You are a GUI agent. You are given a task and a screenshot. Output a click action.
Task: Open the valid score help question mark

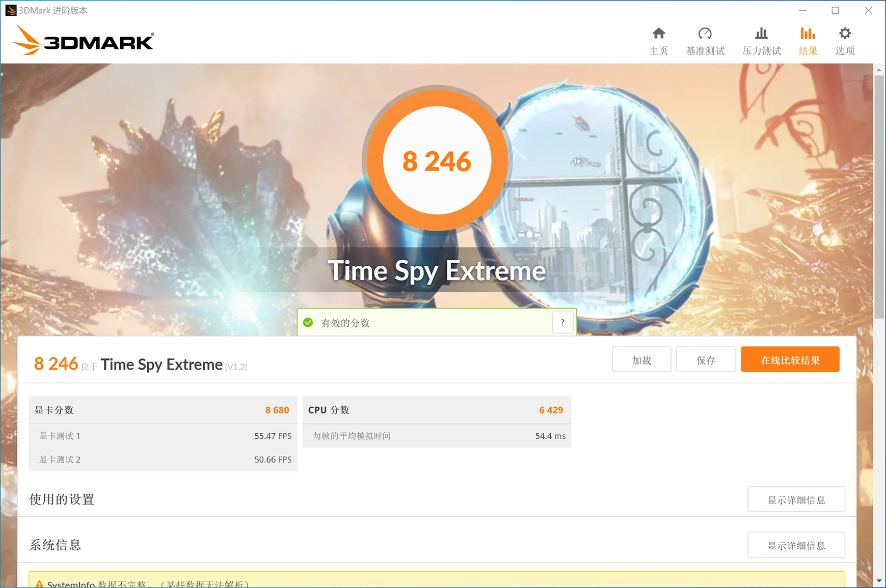562,322
